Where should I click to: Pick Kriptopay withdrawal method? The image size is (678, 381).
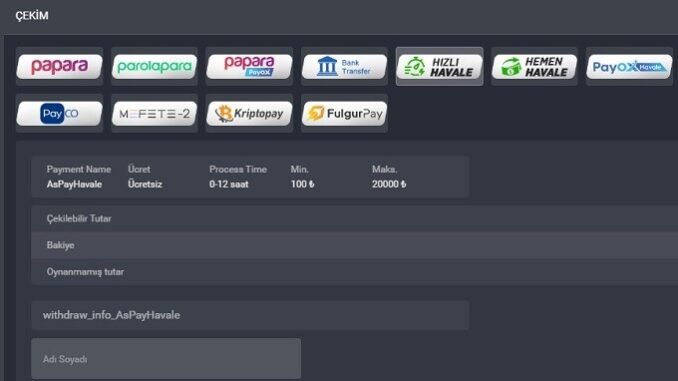[249, 113]
